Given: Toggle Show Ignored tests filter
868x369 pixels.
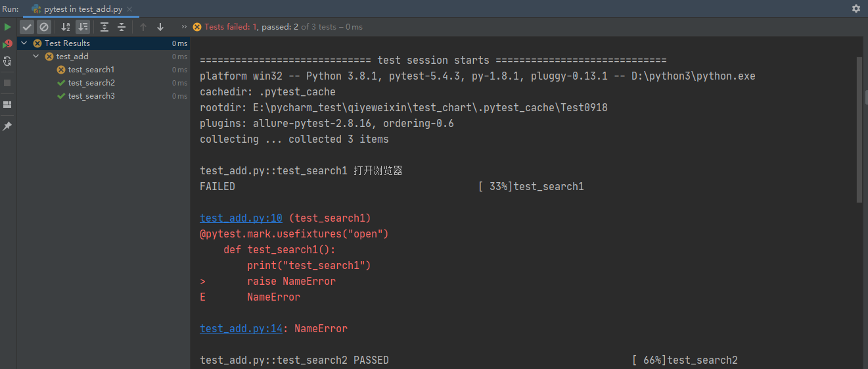Looking at the screenshot, I should [44, 27].
